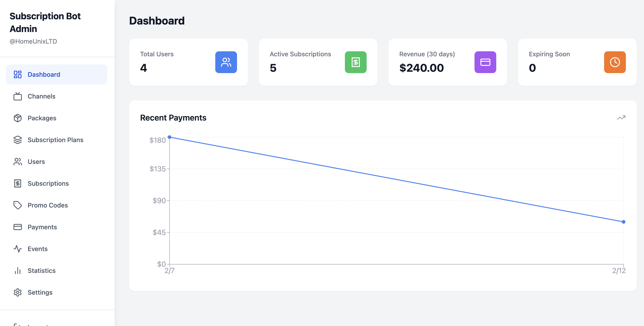Screen dimensions: 644x326
Task: Click the @HomeUnixLTD handle
Action: [x=33, y=41]
